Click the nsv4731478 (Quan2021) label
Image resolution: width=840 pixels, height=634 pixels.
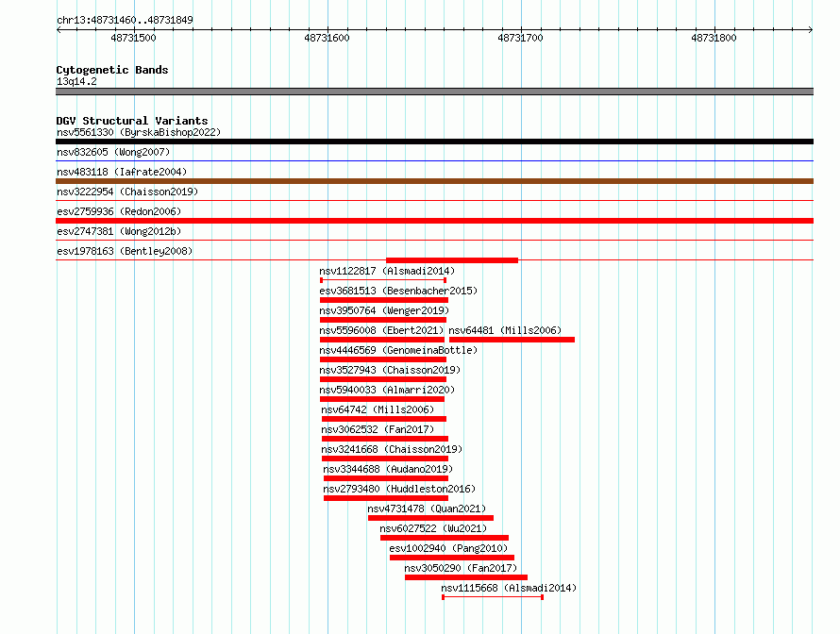tap(427, 509)
